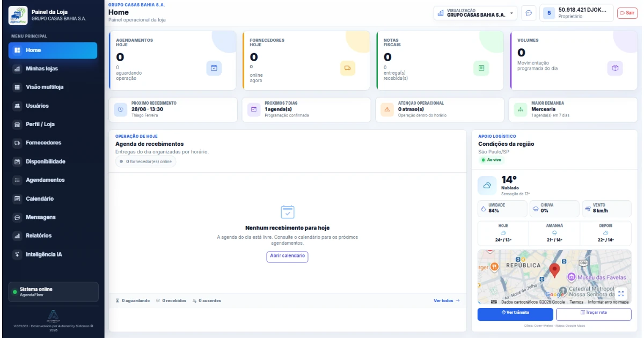Click the messages speech bubble icon in header
Screen dimensions: 644x338
pyautogui.click(x=529, y=13)
